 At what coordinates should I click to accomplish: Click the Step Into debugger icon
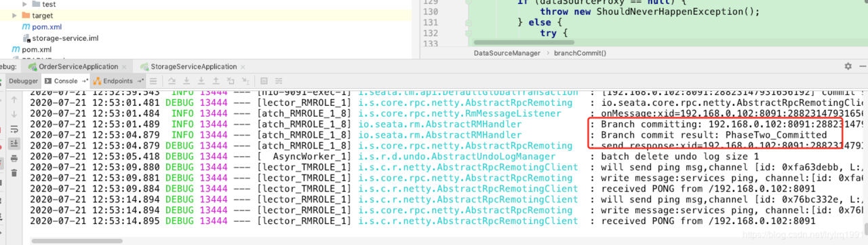coord(186,81)
